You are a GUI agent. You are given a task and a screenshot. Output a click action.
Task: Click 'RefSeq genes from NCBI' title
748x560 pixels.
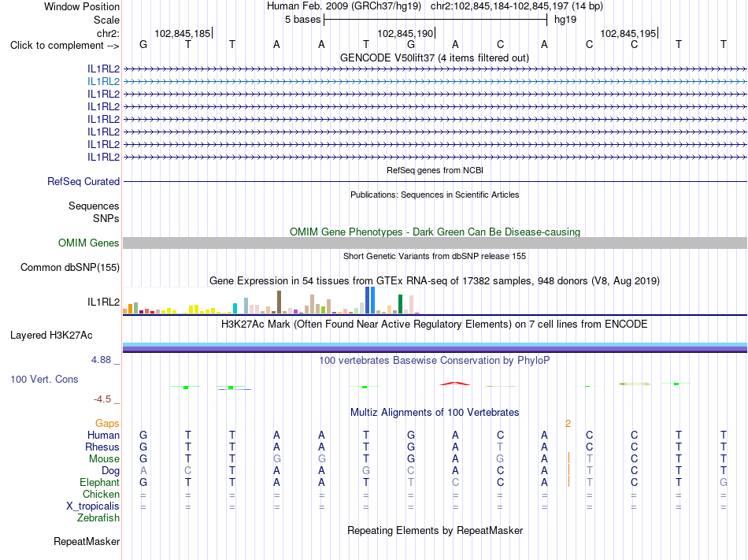[x=435, y=170]
